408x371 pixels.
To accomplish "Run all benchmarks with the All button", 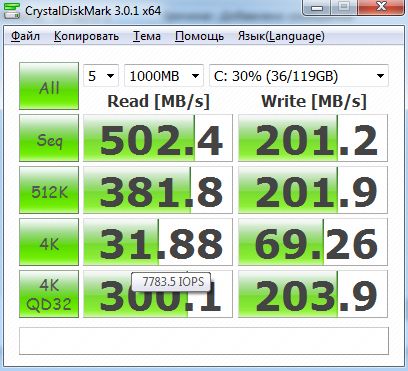I will coord(49,86).
